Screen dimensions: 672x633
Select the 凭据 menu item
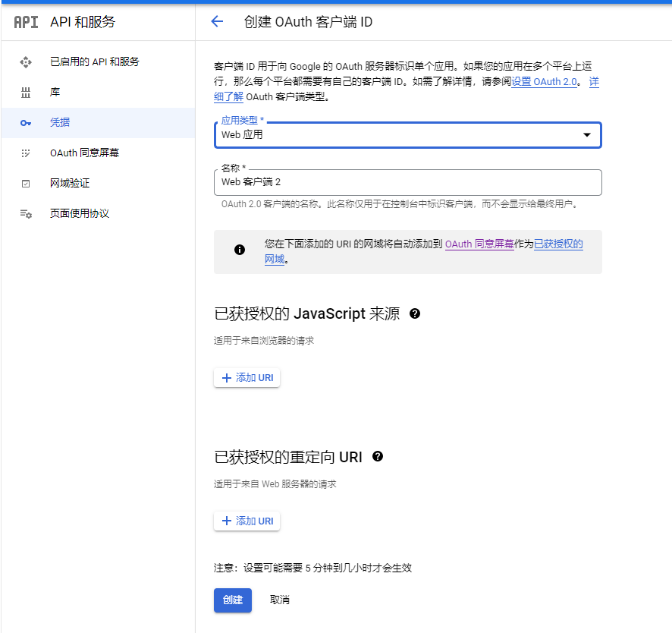click(x=98, y=123)
